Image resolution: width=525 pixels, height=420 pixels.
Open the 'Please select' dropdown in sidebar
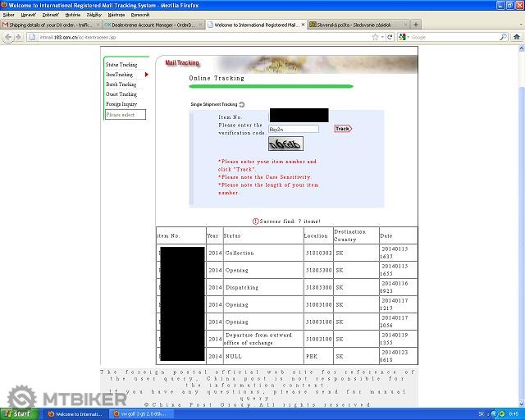pos(125,115)
